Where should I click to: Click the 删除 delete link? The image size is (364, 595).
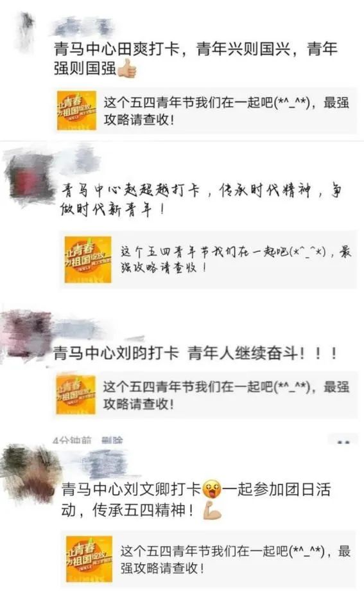tap(112, 440)
